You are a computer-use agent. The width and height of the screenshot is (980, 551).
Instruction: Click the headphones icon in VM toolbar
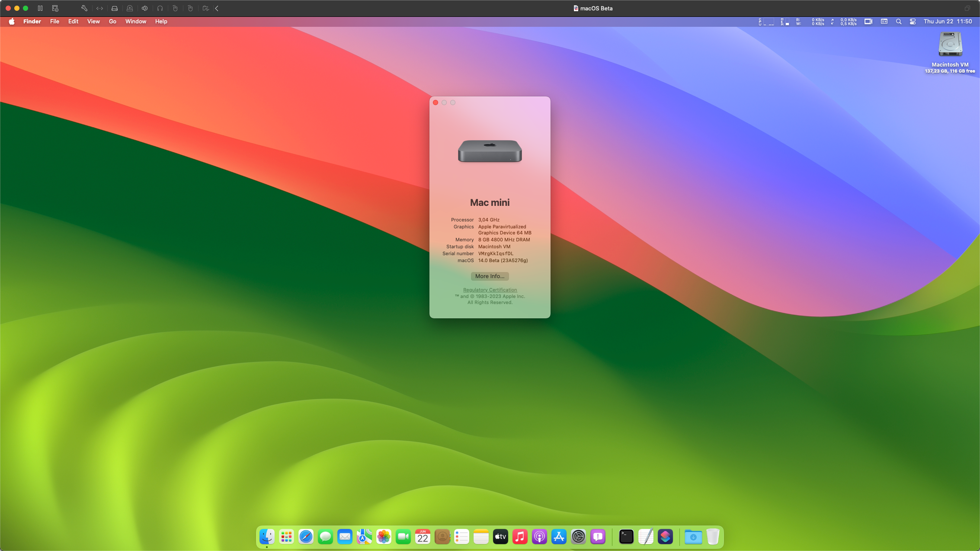pos(160,8)
